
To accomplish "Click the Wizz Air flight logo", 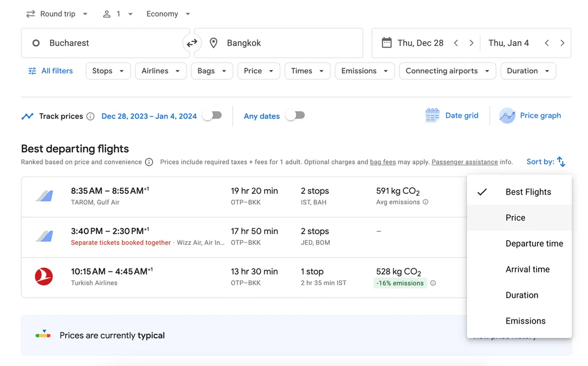I will click(x=44, y=236).
